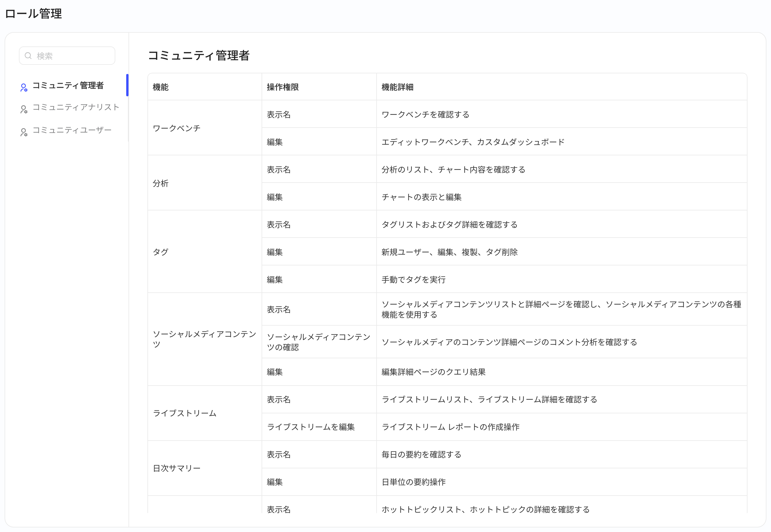
Task: Click 新規ユーザー、編集、複製、タグ削除 detail
Action: coord(449,252)
